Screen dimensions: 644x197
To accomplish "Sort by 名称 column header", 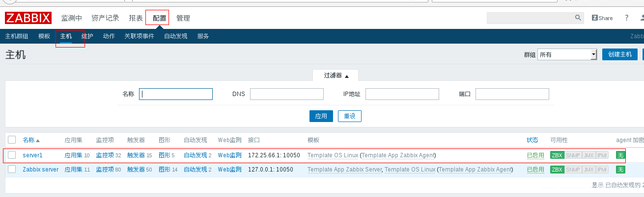I will (x=31, y=140).
